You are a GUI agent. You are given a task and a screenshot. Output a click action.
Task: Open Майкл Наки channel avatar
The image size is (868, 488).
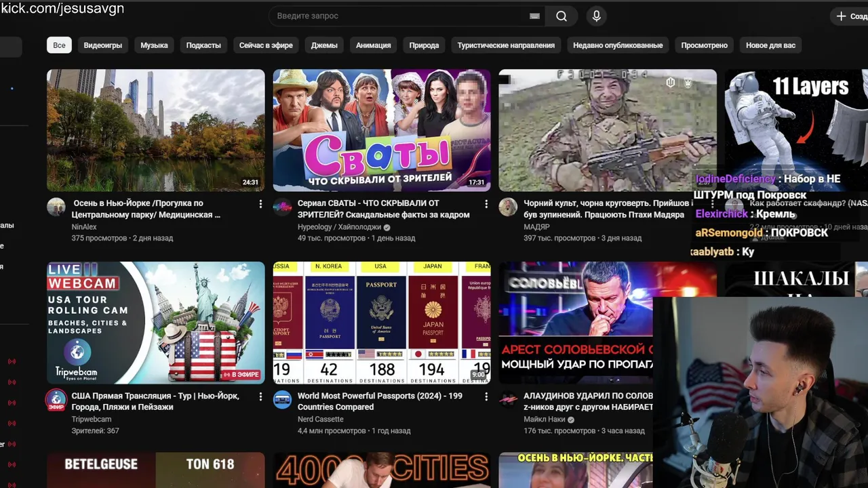click(x=508, y=400)
